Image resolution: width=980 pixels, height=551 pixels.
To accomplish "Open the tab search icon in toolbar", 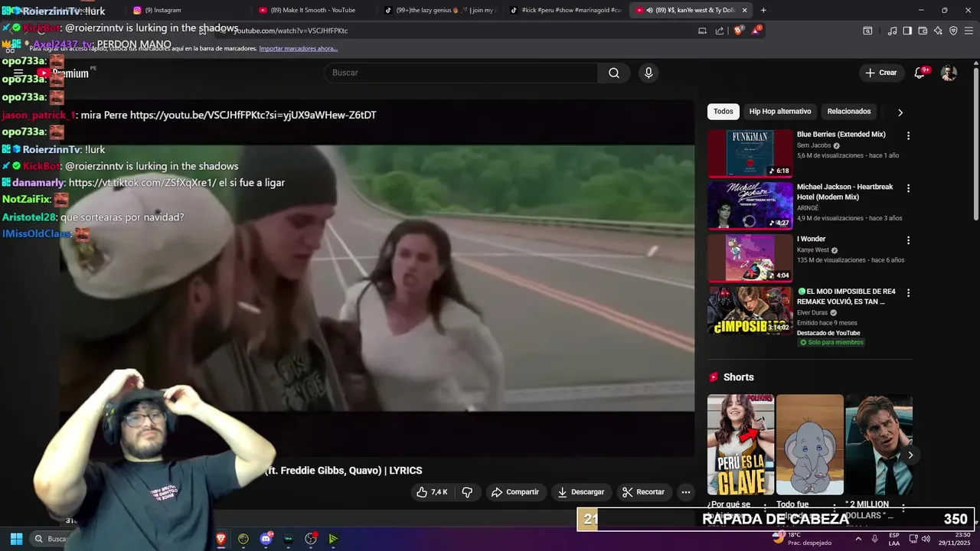I will [x=867, y=31].
